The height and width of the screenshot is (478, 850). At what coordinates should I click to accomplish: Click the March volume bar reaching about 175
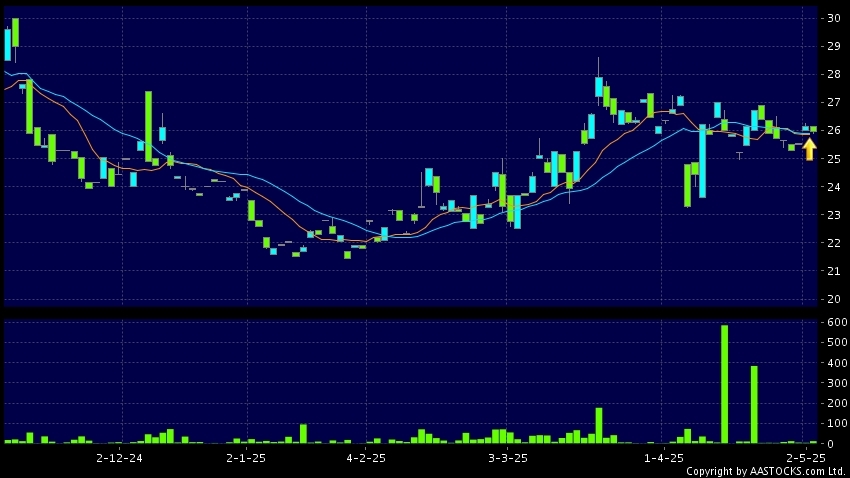tap(599, 426)
